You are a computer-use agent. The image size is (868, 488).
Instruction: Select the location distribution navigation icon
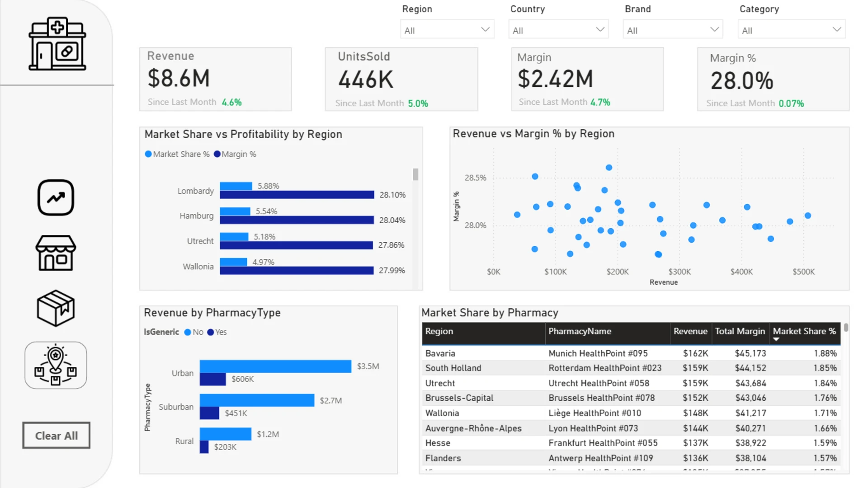coord(56,365)
